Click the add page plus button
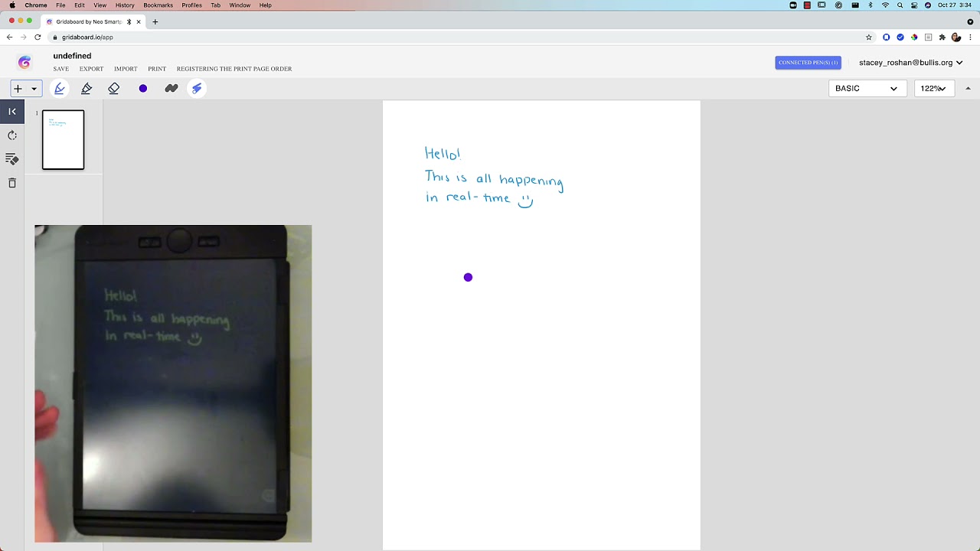Screen dimensions: 980x551 coord(18,89)
